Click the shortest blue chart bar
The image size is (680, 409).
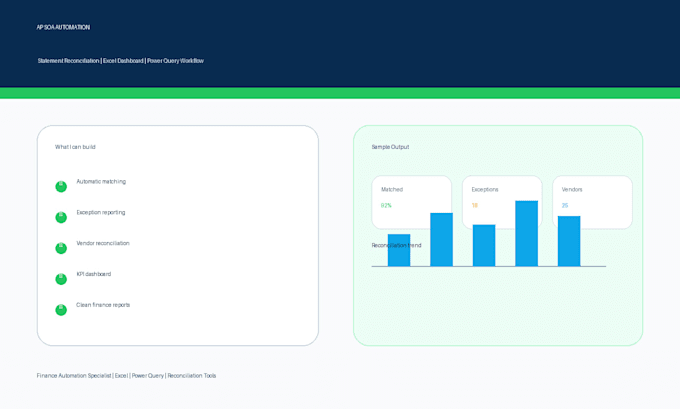[399, 250]
